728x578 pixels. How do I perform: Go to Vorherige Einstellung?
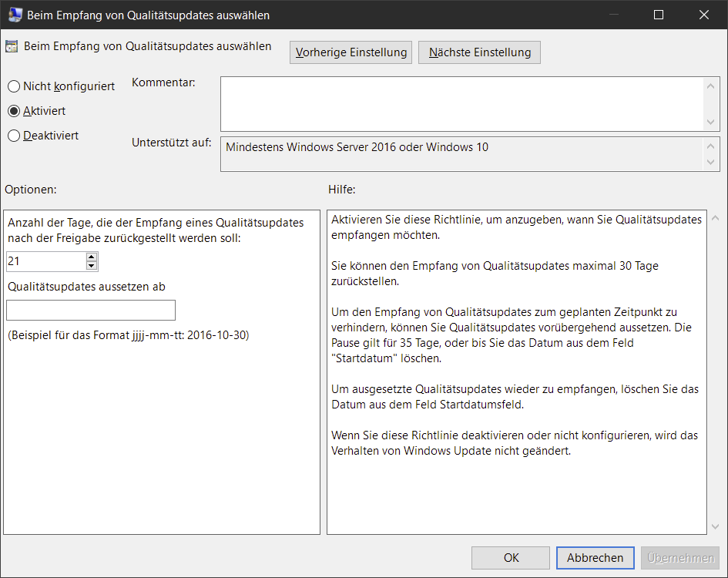click(x=351, y=52)
